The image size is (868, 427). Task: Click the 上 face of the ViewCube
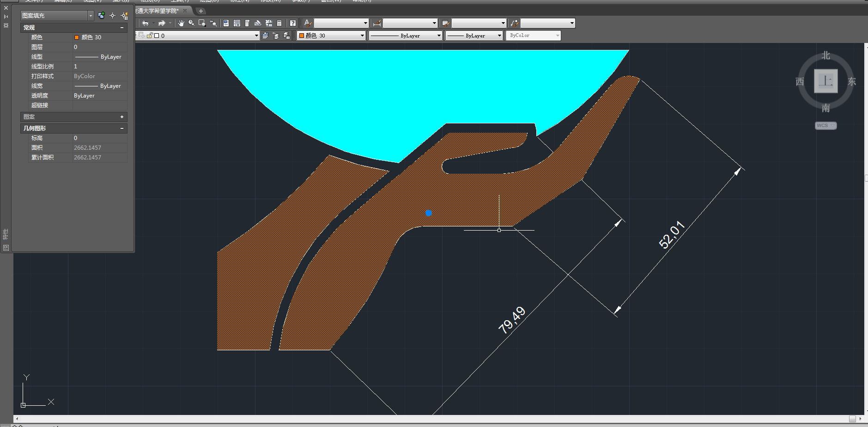point(826,81)
